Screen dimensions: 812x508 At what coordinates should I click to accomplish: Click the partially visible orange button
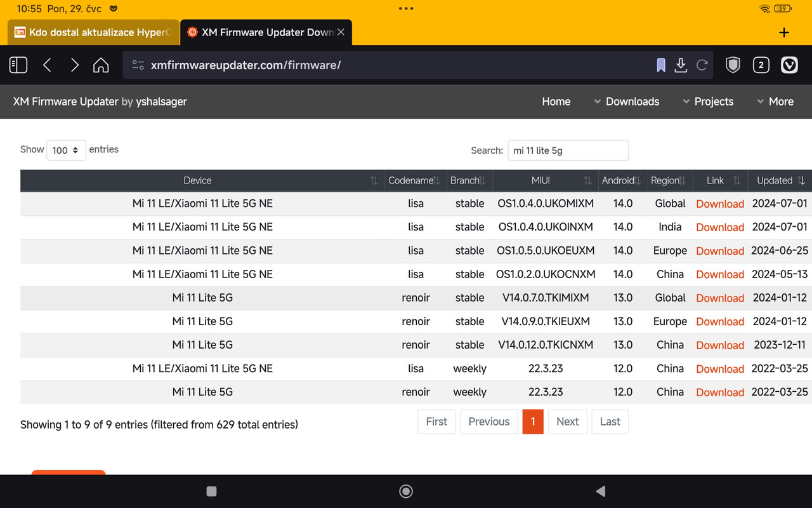(69, 472)
